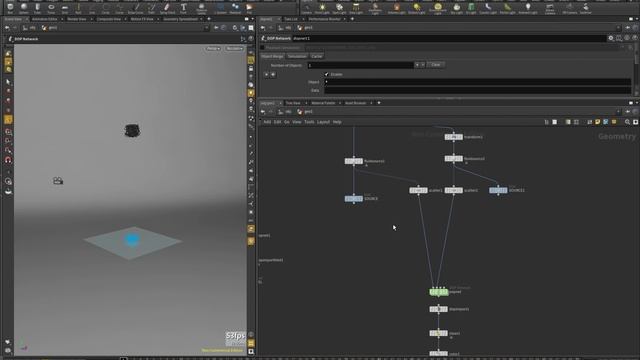Toggle the checkbox left of the parameter tabs
Screen dimensions: 640x360
tap(262, 48)
